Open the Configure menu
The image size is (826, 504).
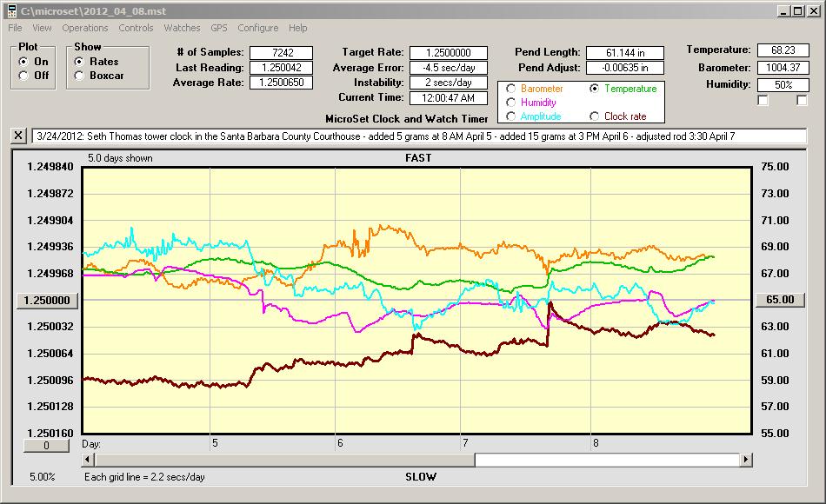point(257,28)
